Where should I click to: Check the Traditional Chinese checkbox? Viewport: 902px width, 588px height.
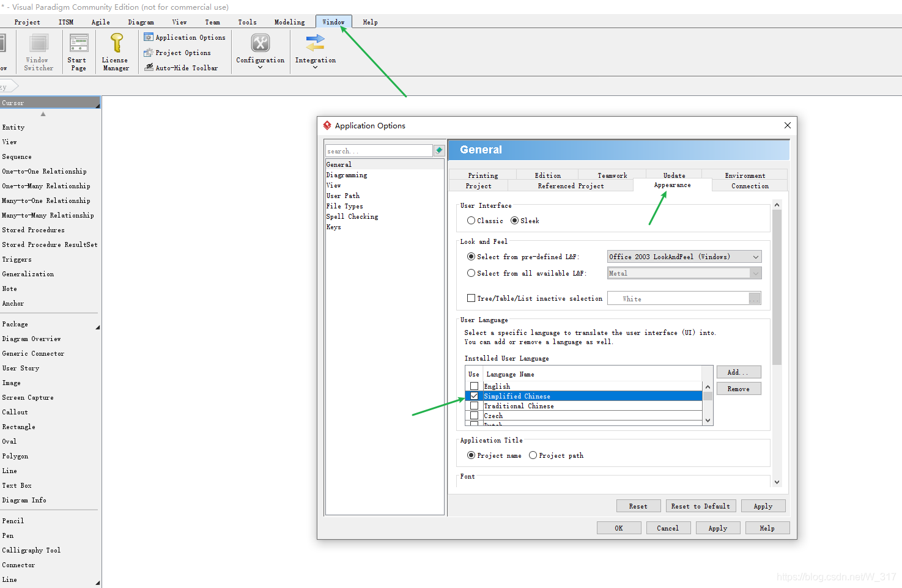474,406
